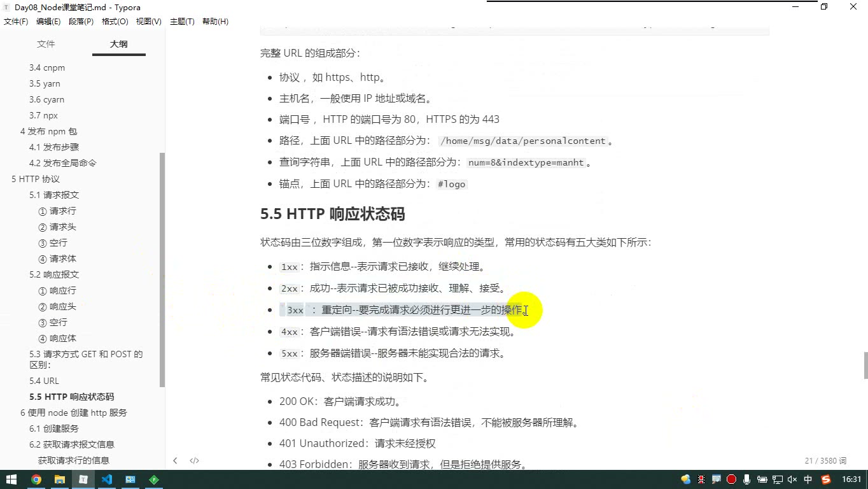Click the 5.5 HTTP 响应状态码 document heading
This screenshot has width=868, height=489.
(333, 214)
